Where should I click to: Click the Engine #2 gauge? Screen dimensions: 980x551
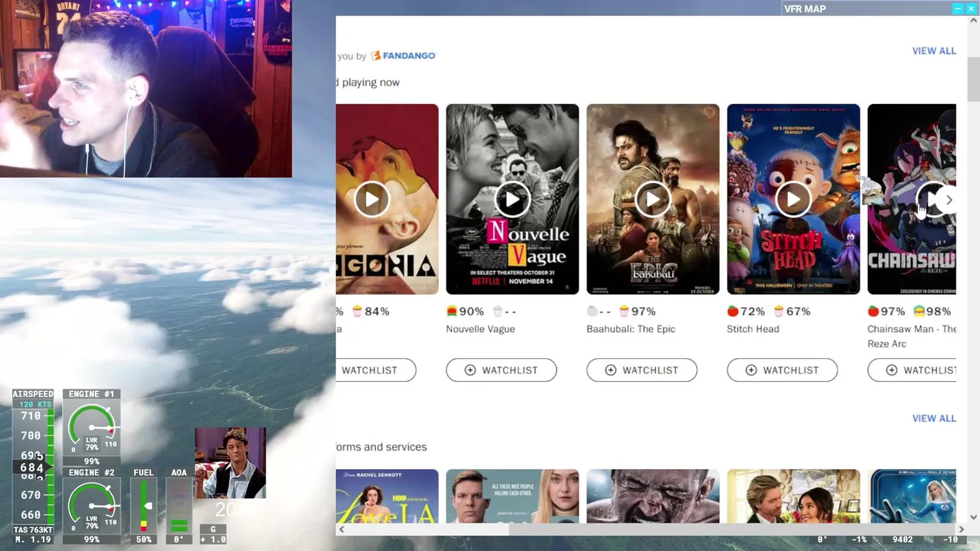click(x=92, y=506)
